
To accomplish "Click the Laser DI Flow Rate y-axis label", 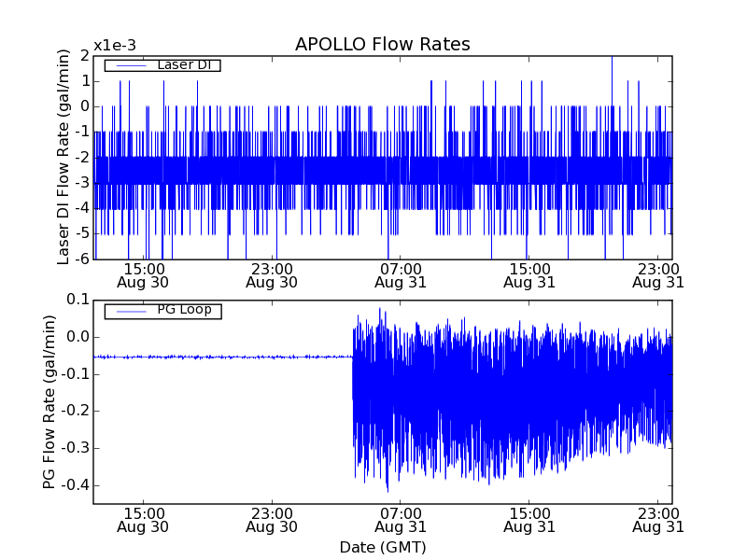I will [x=63, y=158].
